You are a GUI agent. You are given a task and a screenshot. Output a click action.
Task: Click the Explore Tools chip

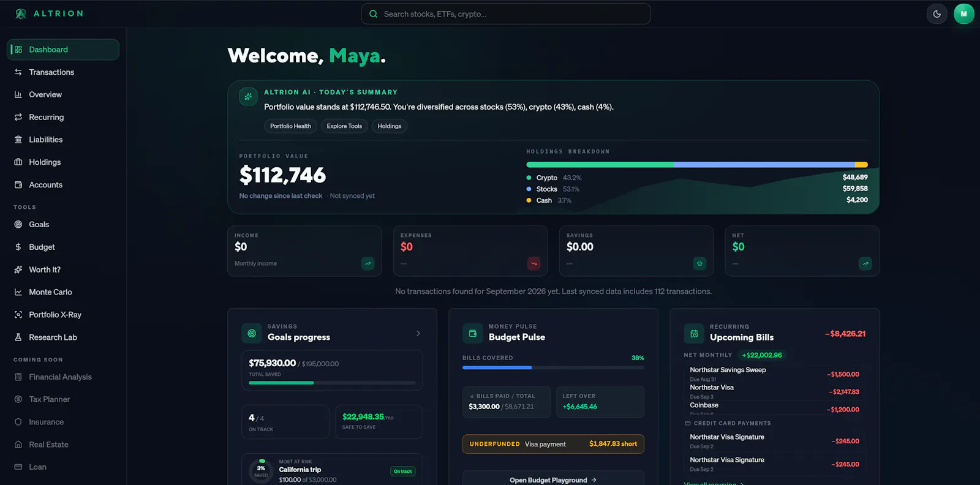[x=344, y=126]
